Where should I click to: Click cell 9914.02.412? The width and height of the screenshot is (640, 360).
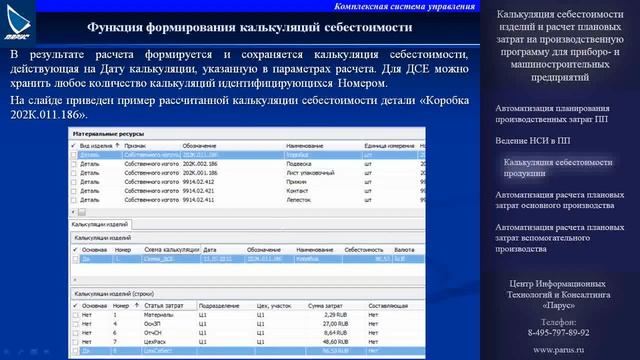click(x=198, y=182)
